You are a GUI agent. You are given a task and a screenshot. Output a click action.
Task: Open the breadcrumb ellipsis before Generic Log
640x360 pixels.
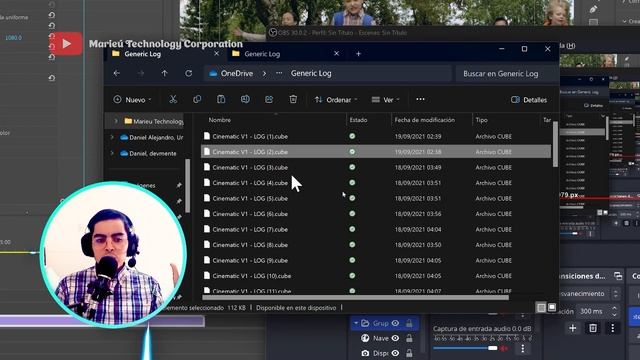coord(279,73)
